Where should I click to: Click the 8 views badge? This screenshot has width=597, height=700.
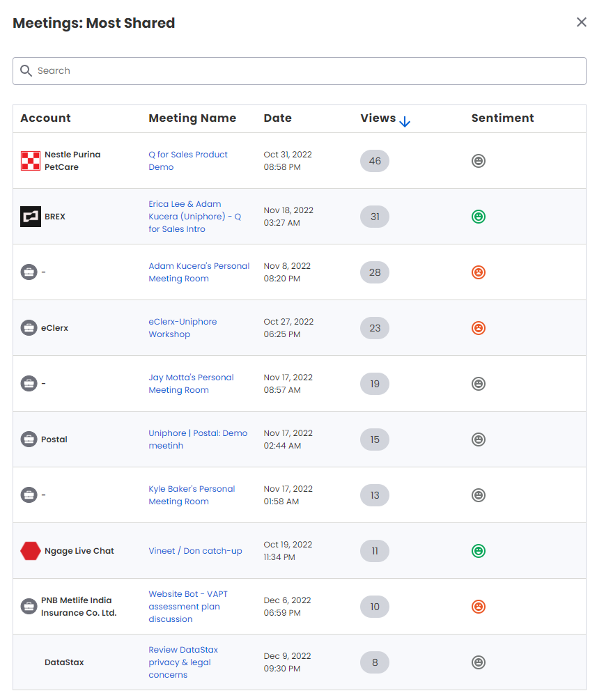coord(375,662)
